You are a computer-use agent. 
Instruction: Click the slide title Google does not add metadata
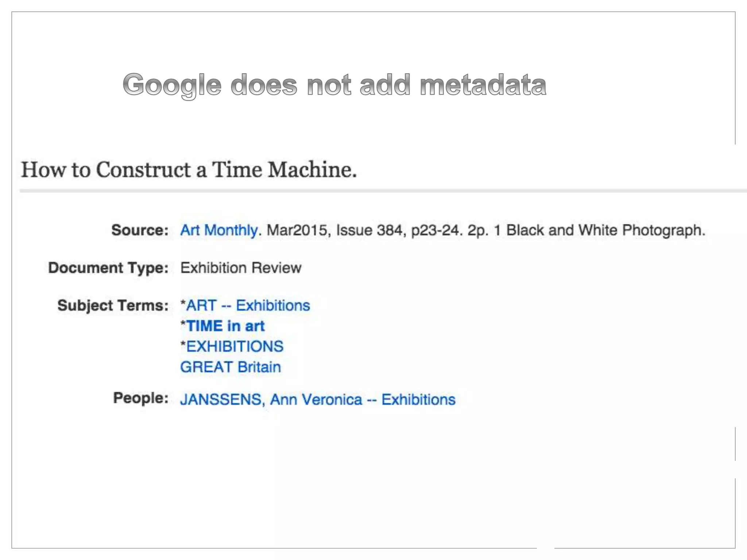[x=334, y=85]
